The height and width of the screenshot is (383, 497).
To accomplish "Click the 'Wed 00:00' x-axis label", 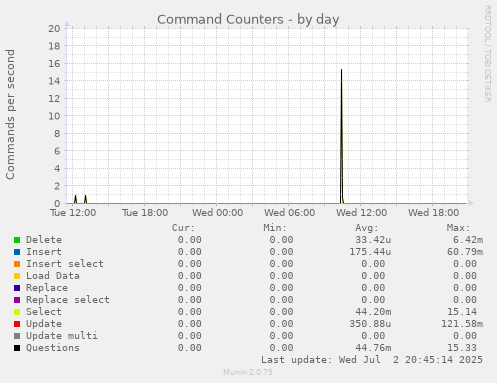I will coord(217,213).
